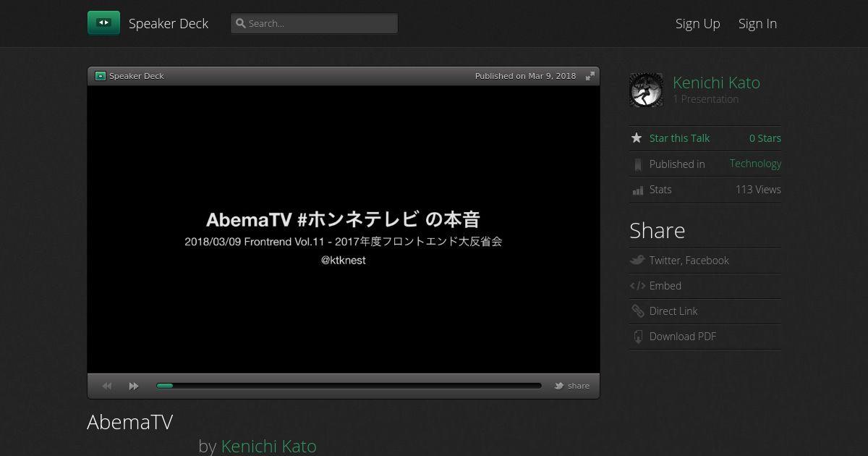Seek within the slide progress bar
Image resolution: width=868 pixels, height=456 pixels.
[x=349, y=386]
